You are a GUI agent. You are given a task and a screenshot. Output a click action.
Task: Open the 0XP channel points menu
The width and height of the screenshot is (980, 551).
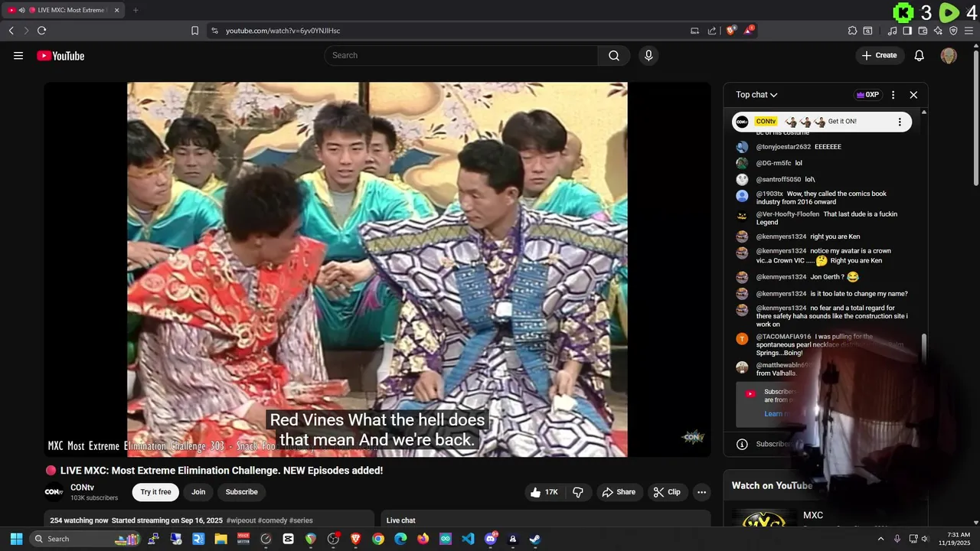tap(867, 95)
